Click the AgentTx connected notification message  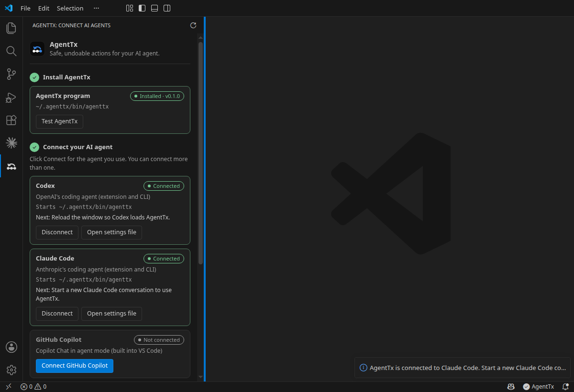pos(468,368)
